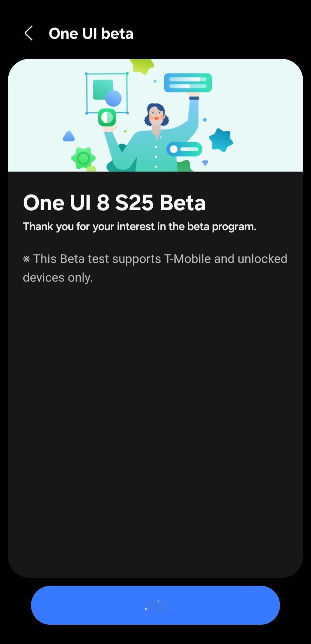
Task: Click the green gear shape in banner
Action: pyautogui.click(x=84, y=158)
